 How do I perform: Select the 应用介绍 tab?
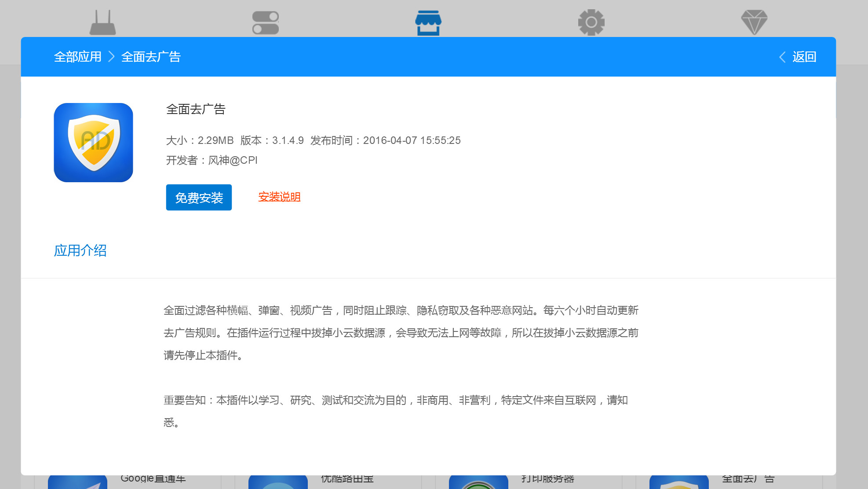[80, 250]
